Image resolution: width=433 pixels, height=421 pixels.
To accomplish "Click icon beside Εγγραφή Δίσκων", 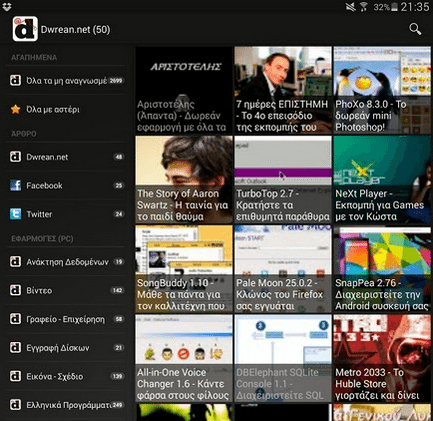I will tap(15, 348).
